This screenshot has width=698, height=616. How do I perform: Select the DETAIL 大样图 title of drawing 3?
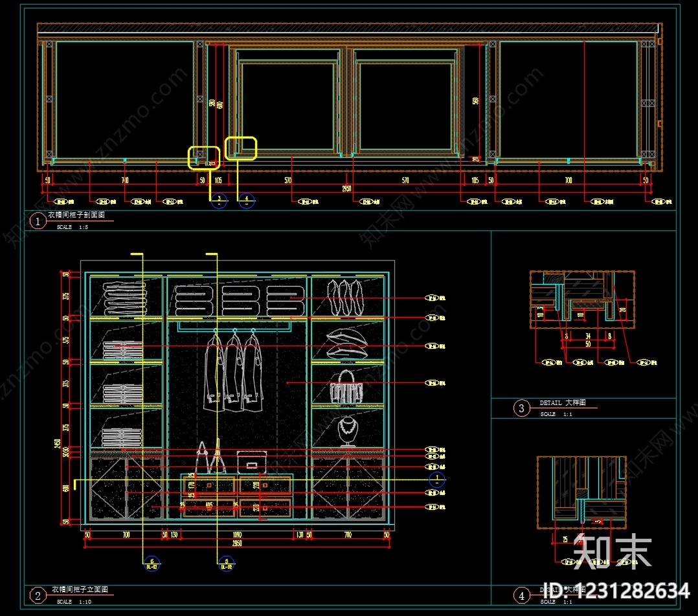pos(563,402)
